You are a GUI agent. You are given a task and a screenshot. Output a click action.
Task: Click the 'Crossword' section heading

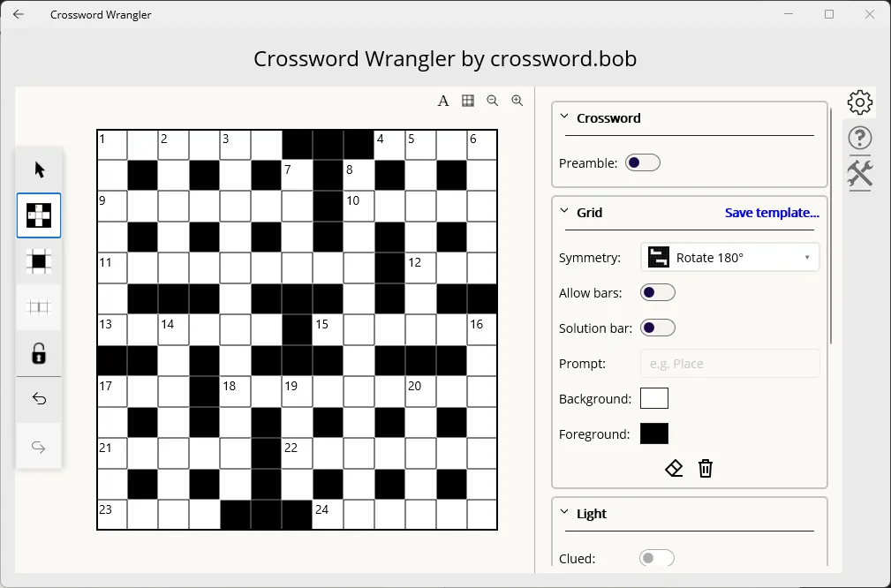[608, 118]
